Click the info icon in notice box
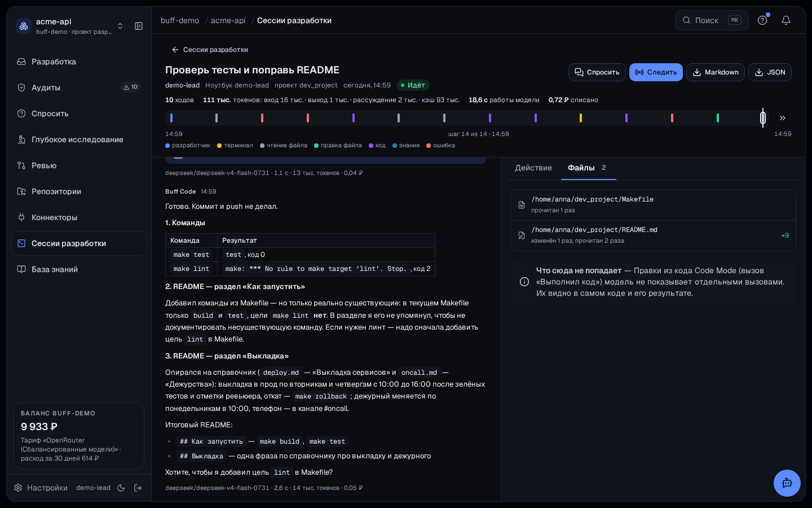 pyautogui.click(x=524, y=282)
